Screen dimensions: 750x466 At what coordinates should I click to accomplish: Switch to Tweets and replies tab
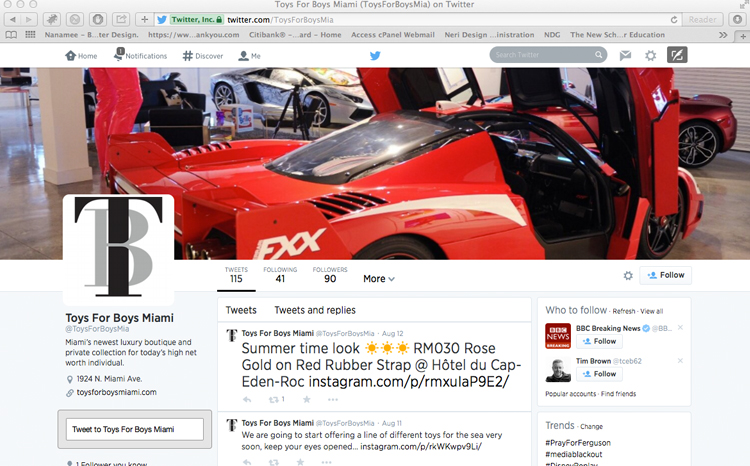(315, 310)
